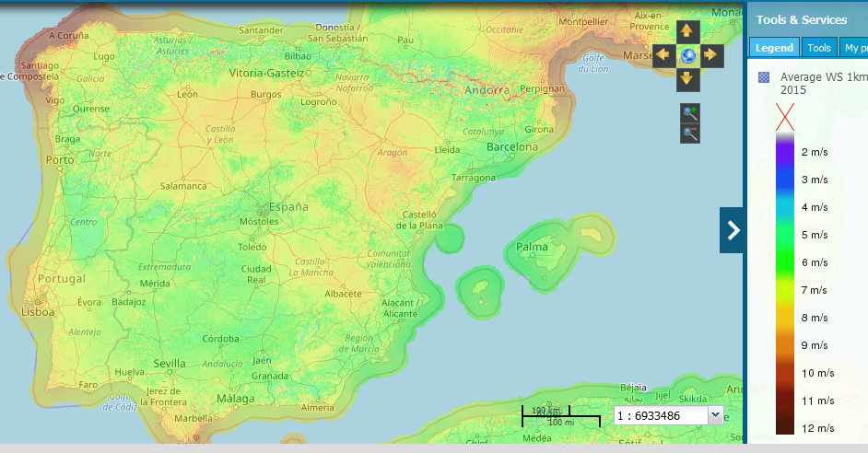Click the Average WS layer icon in legend
Screen dimensions: 868x453
coord(764,78)
